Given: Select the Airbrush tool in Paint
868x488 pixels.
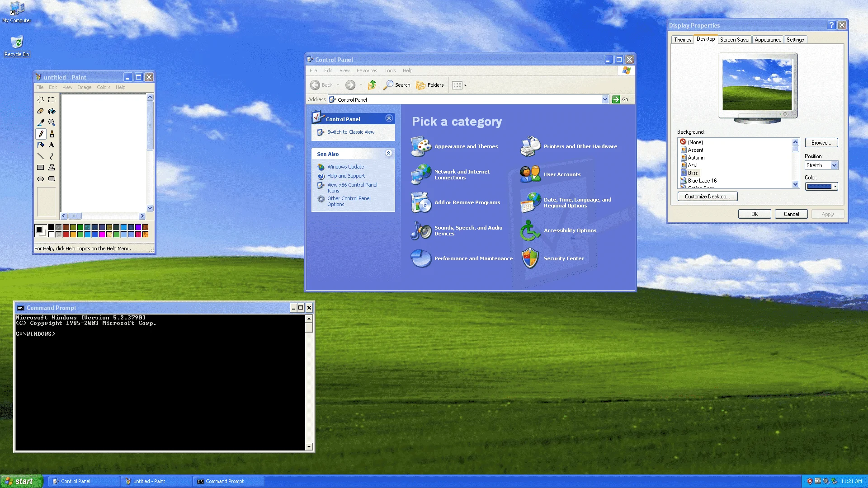Looking at the screenshot, I should pos(41,145).
